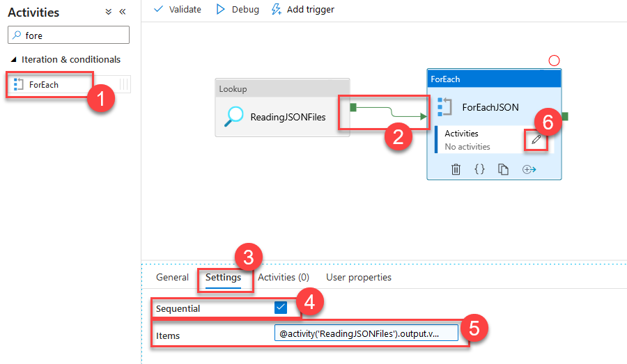Click the delete trash icon on ForEachJSON
The height and width of the screenshot is (364, 627).
coord(456,169)
